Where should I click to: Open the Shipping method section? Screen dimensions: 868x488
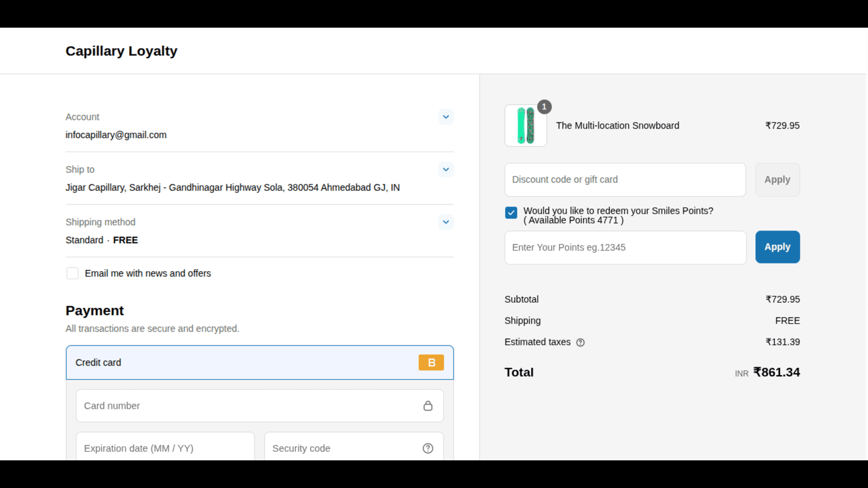point(445,222)
